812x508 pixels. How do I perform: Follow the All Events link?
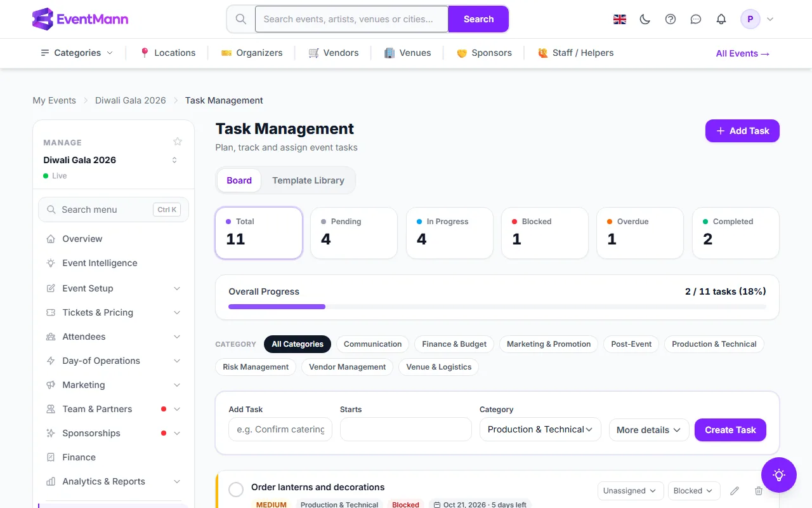pos(743,53)
